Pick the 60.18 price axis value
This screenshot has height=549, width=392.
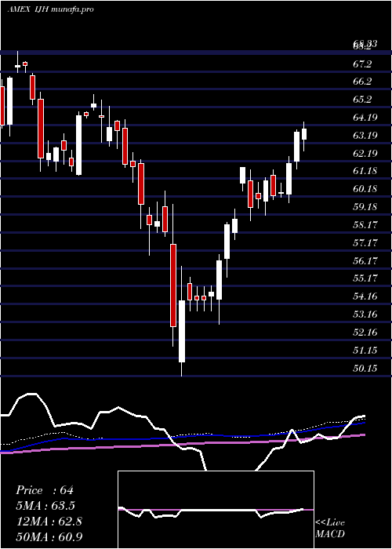point(365,189)
